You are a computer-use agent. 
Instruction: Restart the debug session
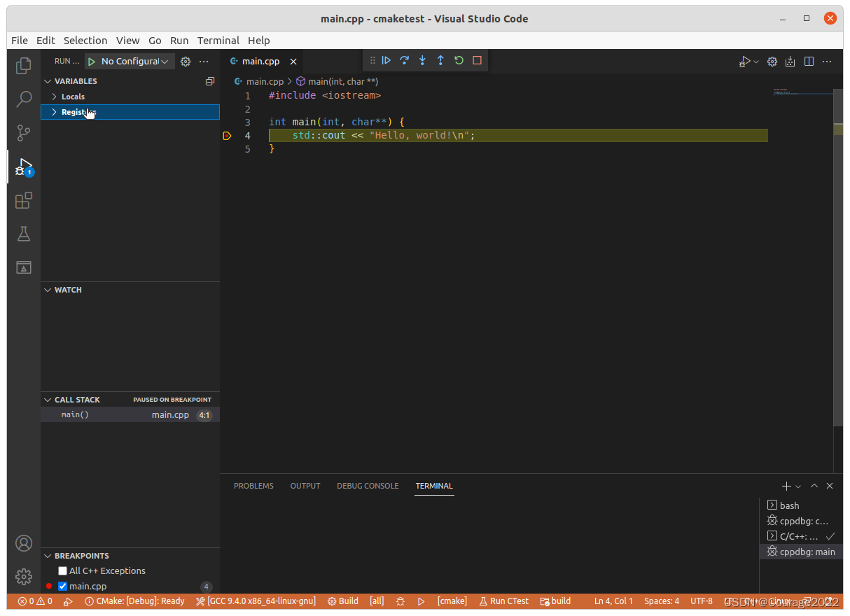pos(459,60)
